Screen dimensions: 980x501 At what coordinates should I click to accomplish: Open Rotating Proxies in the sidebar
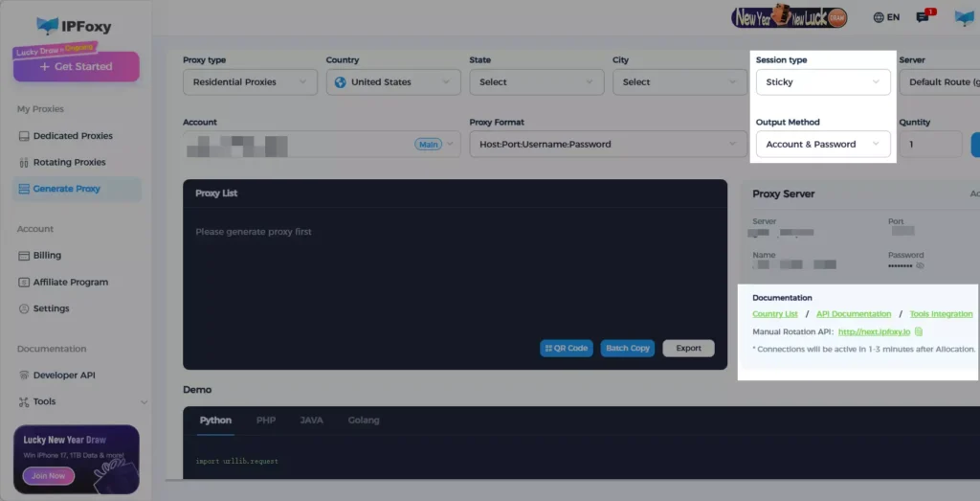click(69, 163)
